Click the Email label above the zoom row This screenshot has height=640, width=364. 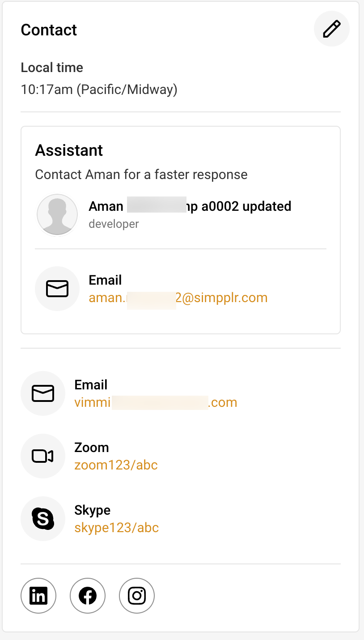(90, 384)
